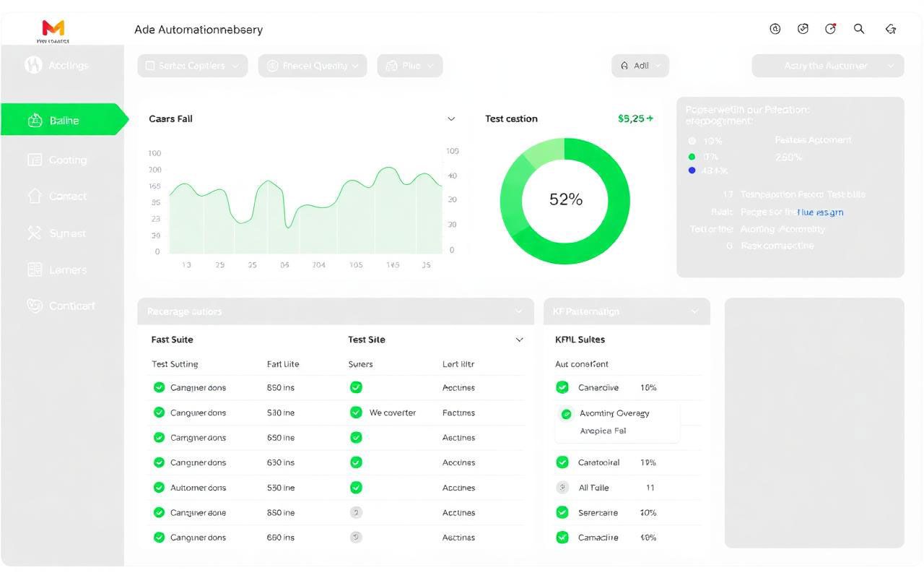Open the Adil dropdown
The height and width of the screenshot is (578, 924).
tap(640, 66)
